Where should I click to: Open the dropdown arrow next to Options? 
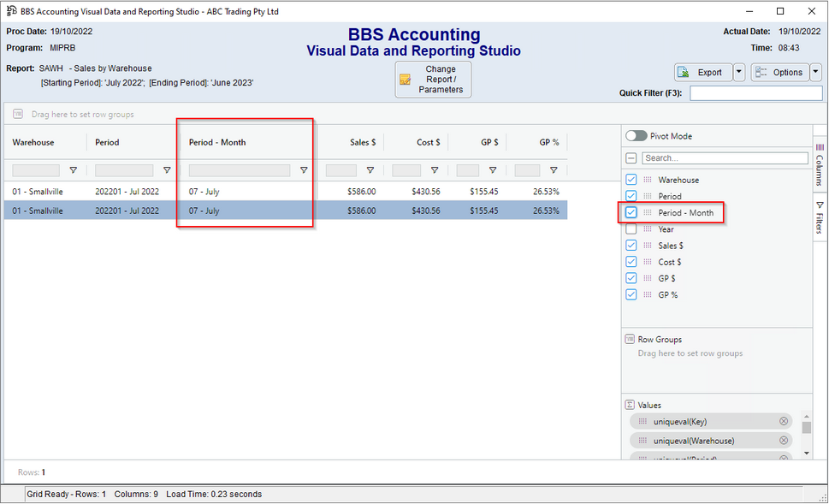815,73
